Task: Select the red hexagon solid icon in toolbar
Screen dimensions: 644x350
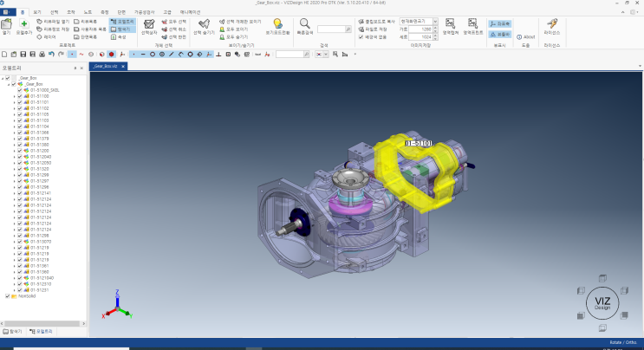Action: point(111,55)
